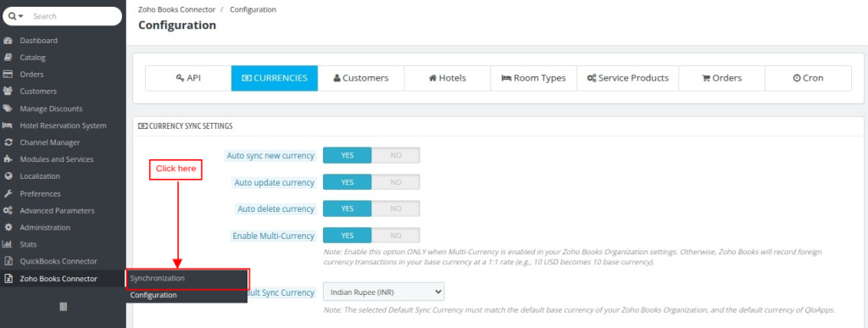Open Hotel Reservation System bed icon
868x328 pixels.
coord(8,125)
